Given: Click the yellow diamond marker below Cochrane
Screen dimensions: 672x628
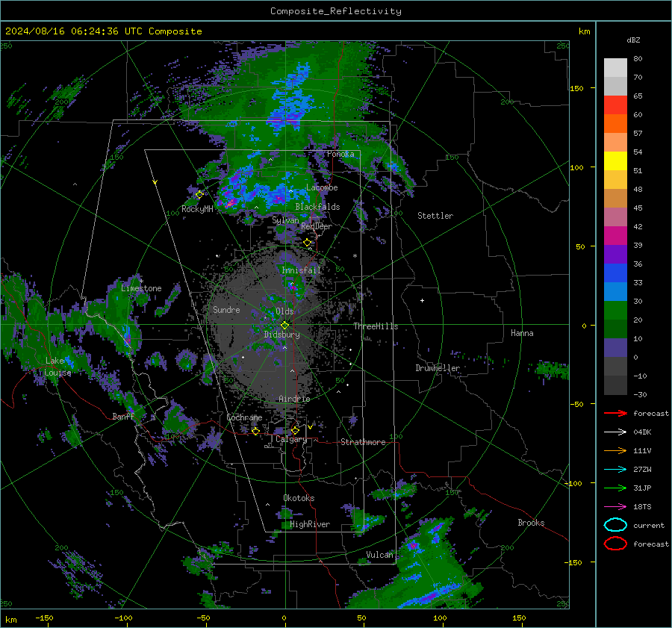Looking at the screenshot, I should tap(255, 431).
